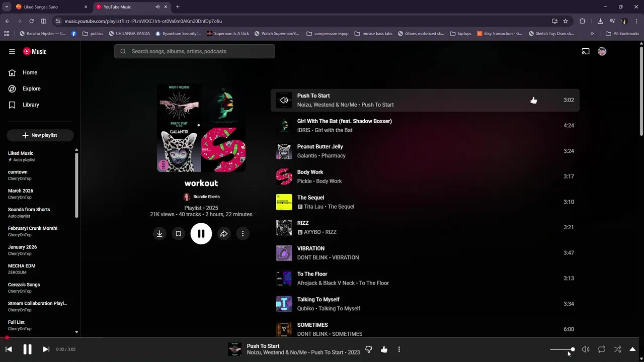
Task: Pause the workout playlist with the big button
Action: [201, 234]
